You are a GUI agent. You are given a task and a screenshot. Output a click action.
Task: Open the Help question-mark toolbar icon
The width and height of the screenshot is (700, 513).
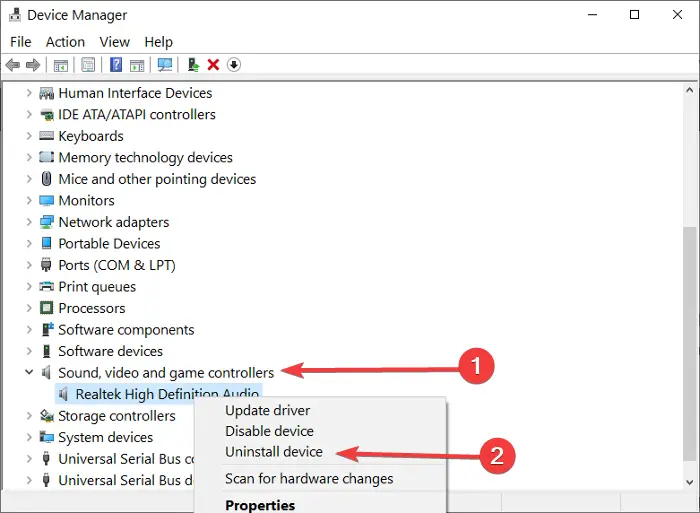point(116,65)
